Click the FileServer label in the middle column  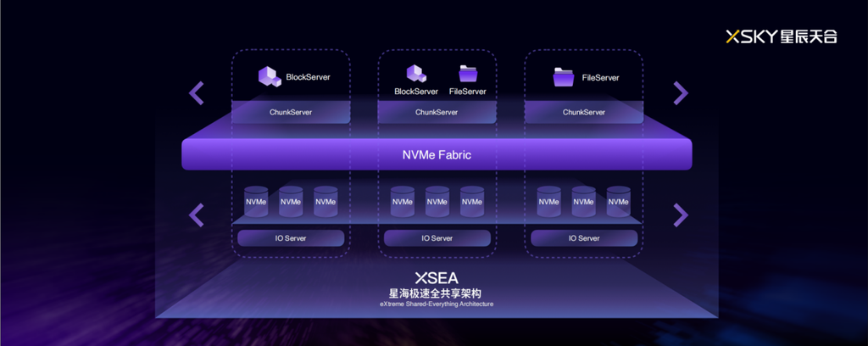point(468,92)
